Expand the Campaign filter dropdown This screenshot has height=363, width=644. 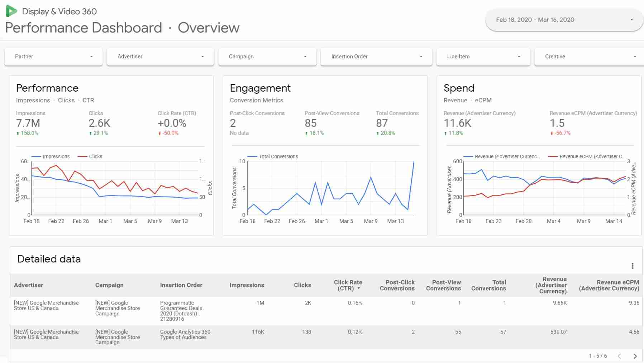pyautogui.click(x=267, y=57)
